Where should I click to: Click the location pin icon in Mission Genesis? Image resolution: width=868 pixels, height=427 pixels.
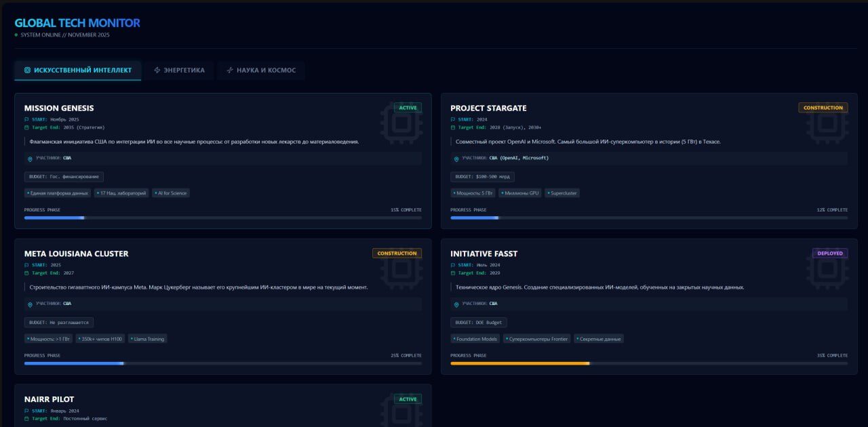[30, 159]
